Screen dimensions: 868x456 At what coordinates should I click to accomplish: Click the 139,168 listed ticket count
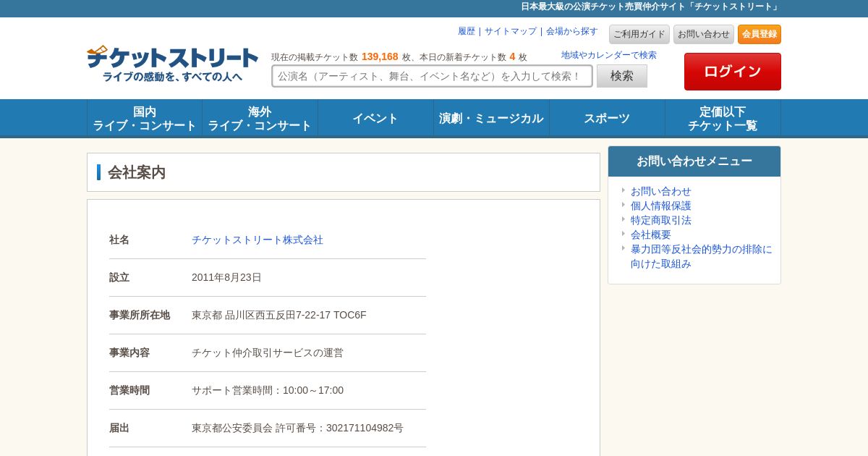point(380,56)
